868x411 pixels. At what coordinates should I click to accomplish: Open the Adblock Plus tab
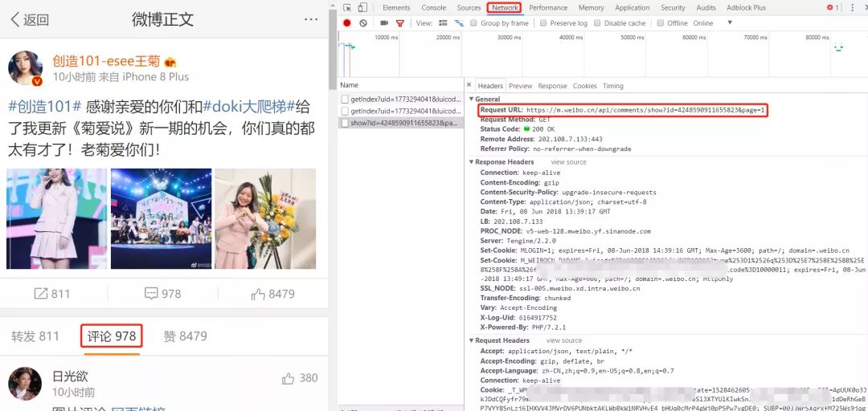click(x=746, y=8)
